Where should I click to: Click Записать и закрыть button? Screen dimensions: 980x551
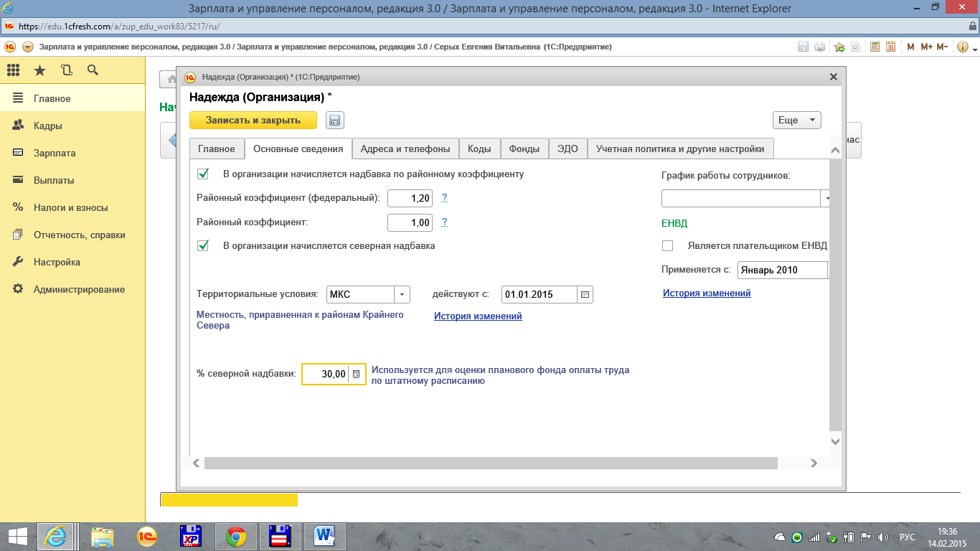click(x=253, y=121)
